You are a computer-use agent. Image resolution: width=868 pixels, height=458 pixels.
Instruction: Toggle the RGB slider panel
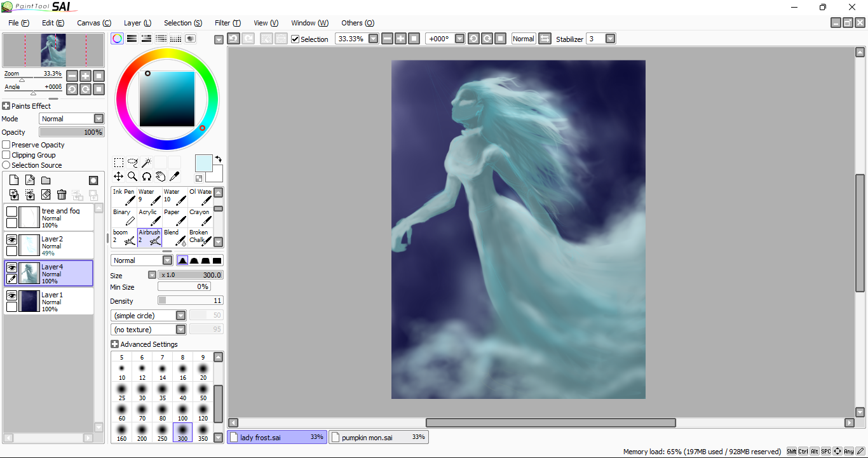click(x=132, y=39)
